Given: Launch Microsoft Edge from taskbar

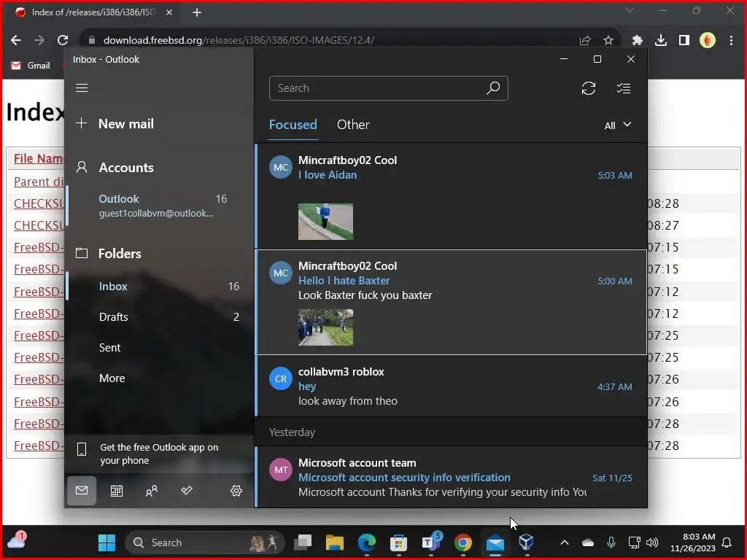Looking at the screenshot, I should tap(367, 542).
